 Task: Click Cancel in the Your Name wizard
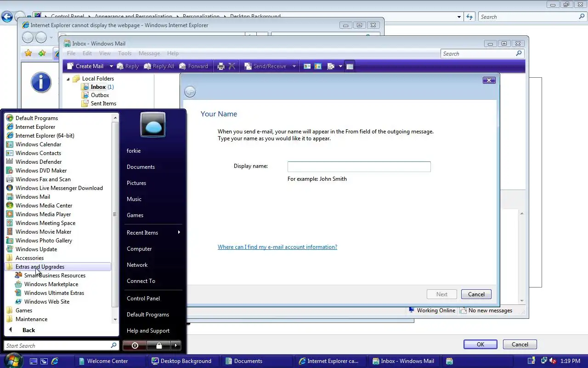tap(476, 294)
